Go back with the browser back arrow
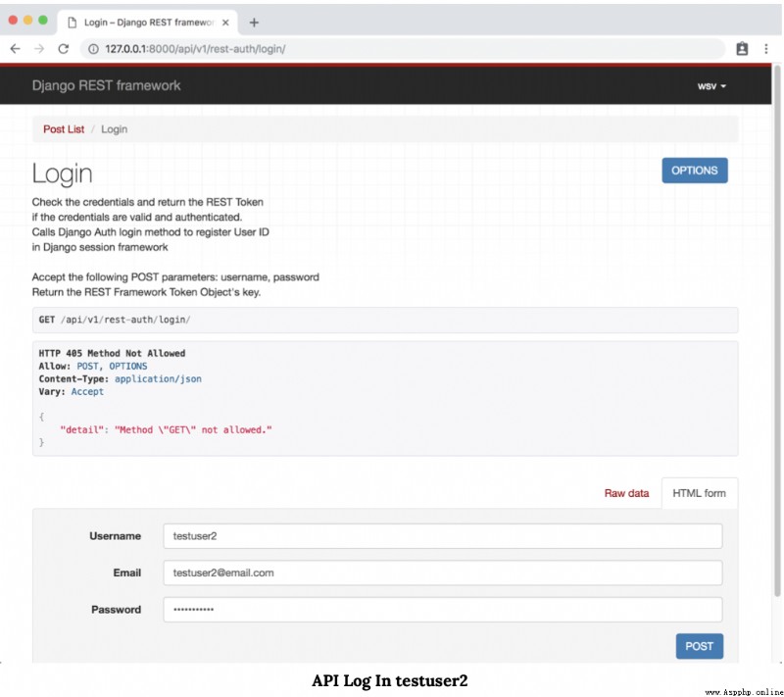Viewport: 784px width, 697px height. pos(16,49)
